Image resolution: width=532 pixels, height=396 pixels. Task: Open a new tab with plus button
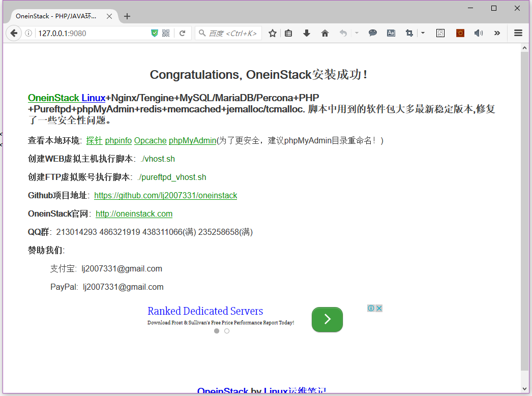click(127, 16)
